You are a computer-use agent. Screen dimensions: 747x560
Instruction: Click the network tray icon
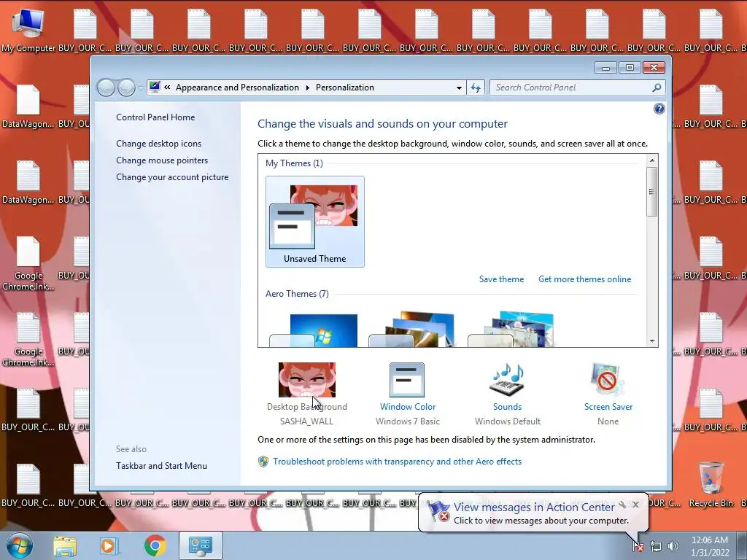coord(656,547)
